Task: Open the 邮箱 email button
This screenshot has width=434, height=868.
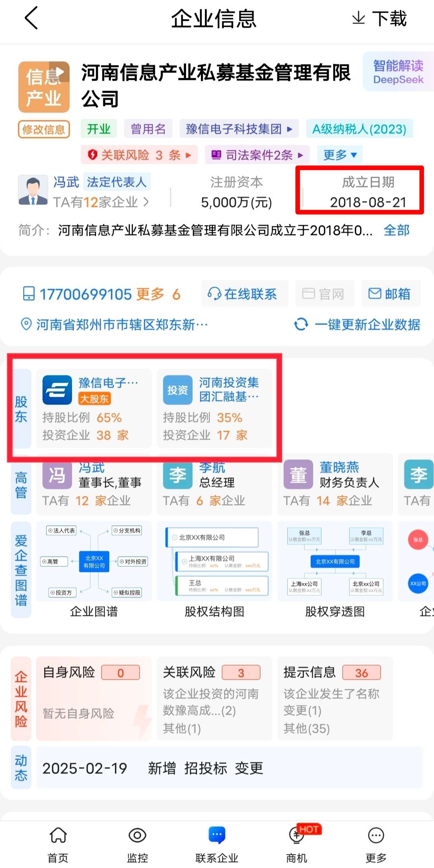Action: click(x=391, y=294)
